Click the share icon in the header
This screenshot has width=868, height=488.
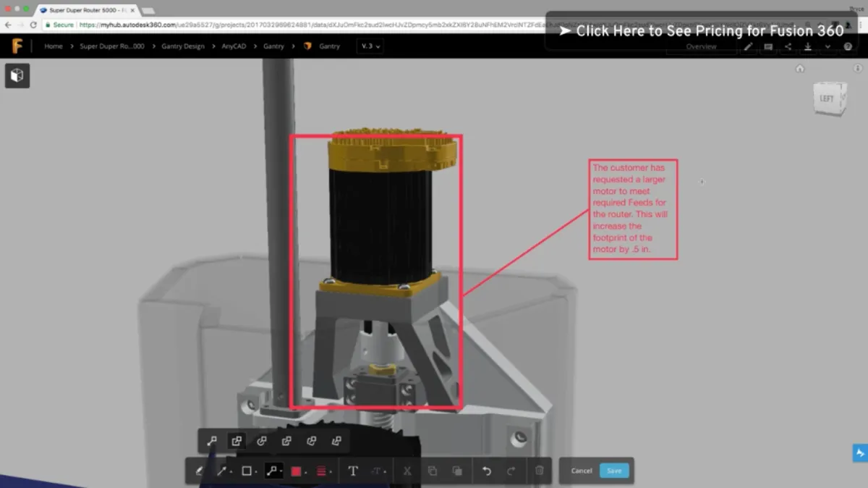[788, 46]
